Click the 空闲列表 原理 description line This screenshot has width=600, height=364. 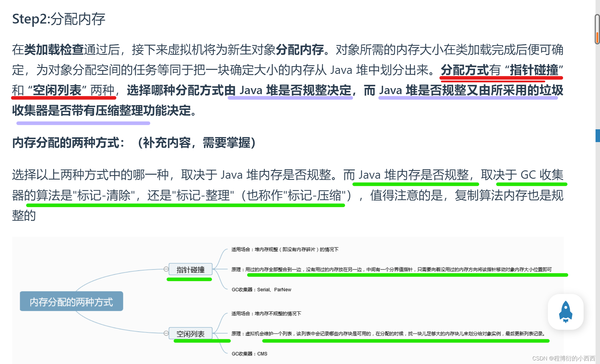point(388,334)
